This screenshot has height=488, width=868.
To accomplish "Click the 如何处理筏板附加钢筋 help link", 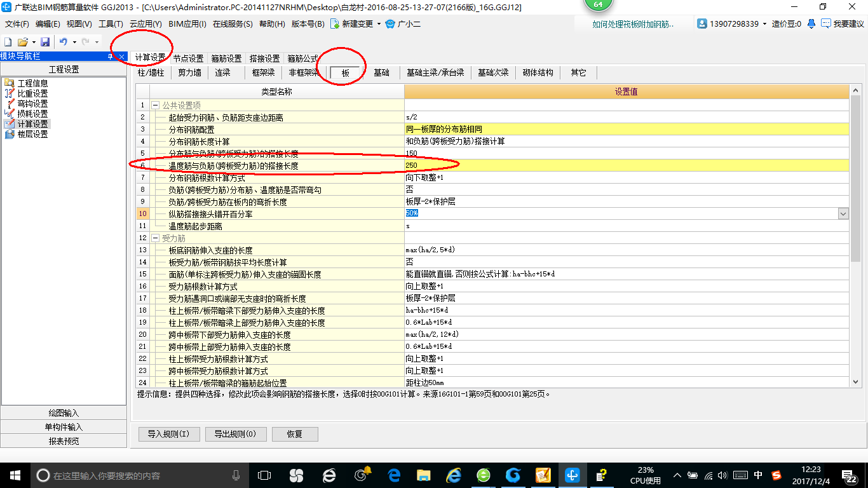I will (633, 24).
